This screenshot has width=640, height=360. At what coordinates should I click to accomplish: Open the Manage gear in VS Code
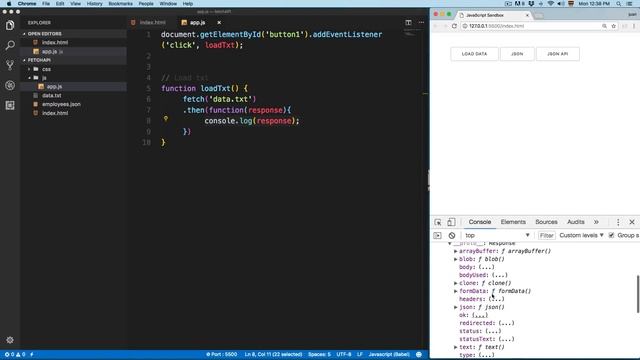pyautogui.click(x=10, y=340)
